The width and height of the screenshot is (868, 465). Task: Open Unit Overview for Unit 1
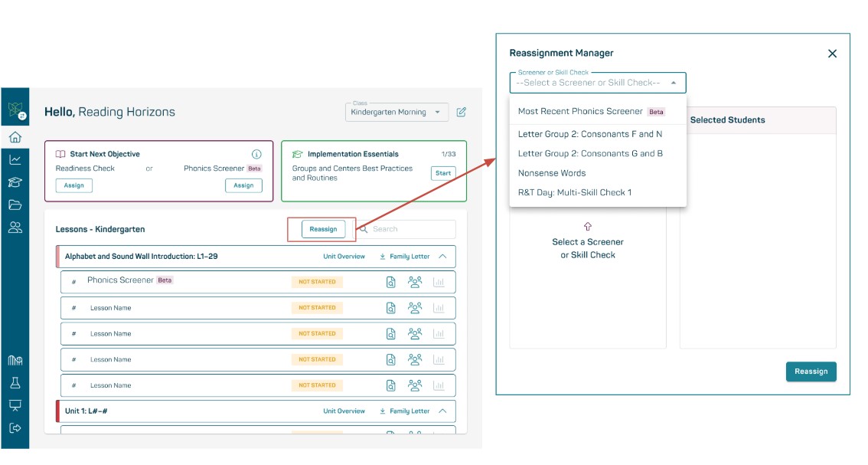[344, 411]
